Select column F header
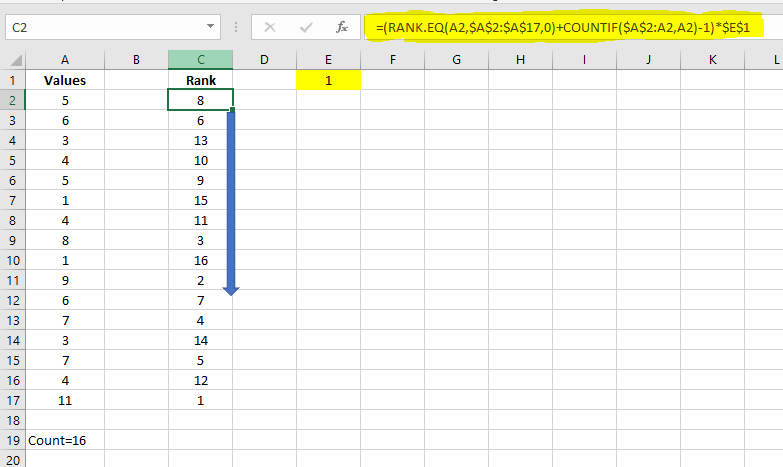The height and width of the screenshot is (467, 783). 392,60
